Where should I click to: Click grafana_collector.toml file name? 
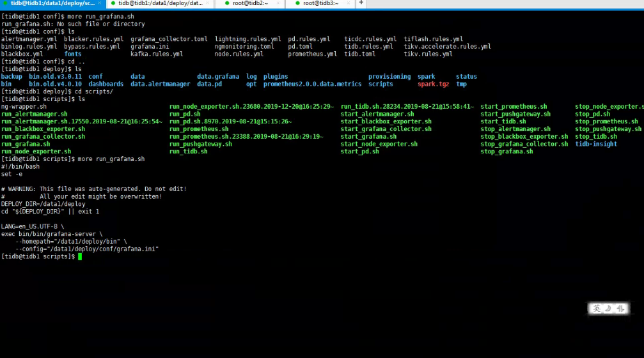pyautogui.click(x=169, y=39)
